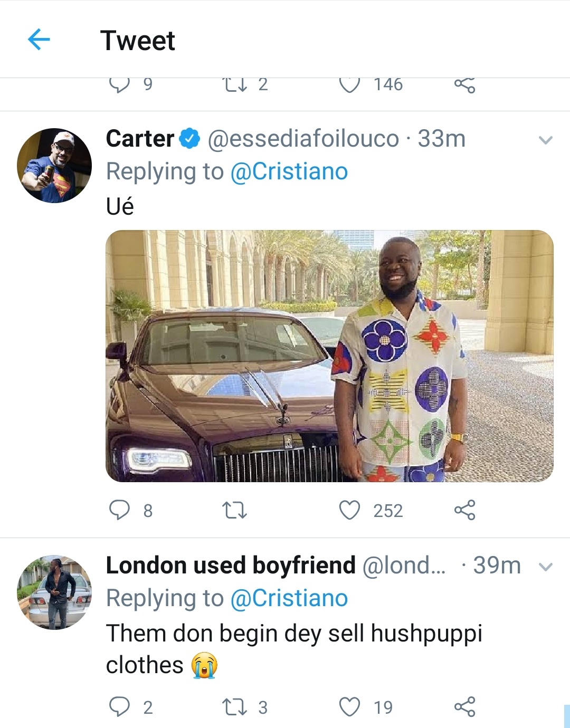Reply to London used boyfriend's tweet
The image size is (570, 728).
click(119, 706)
